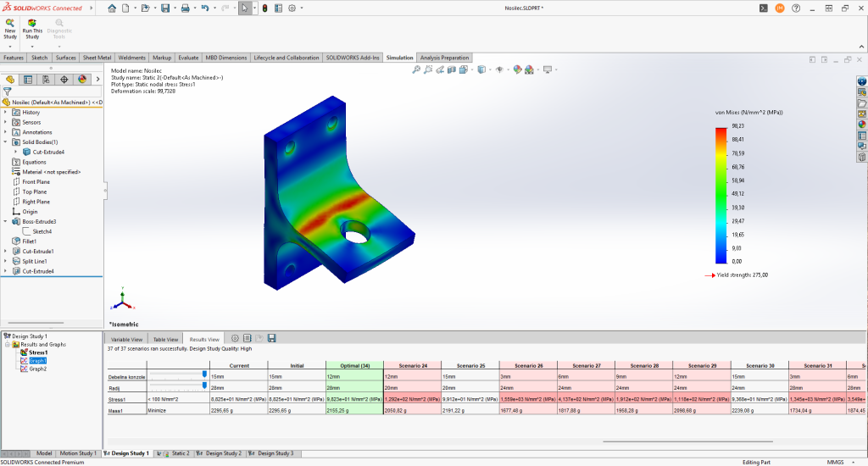This screenshot has width=868, height=466.
Task: Click the Edit Appearance color ball icon
Action: coord(517,69)
